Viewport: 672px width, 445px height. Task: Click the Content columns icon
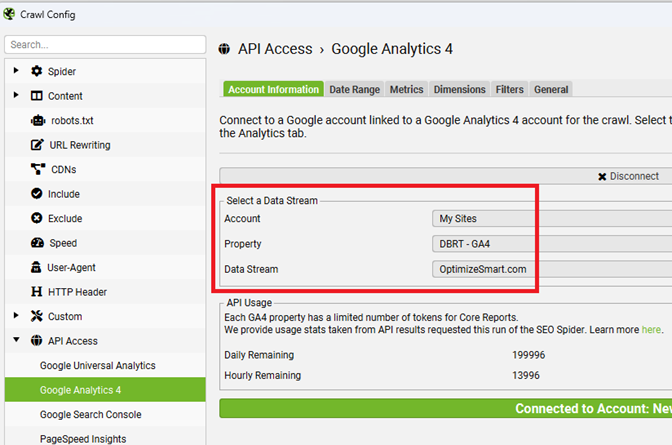click(37, 96)
